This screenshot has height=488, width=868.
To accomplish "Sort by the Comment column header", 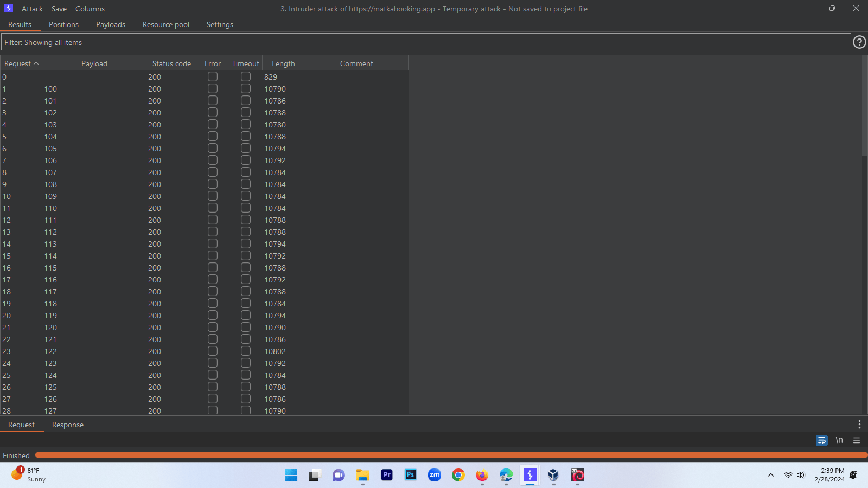I will (x=356, y=63).
